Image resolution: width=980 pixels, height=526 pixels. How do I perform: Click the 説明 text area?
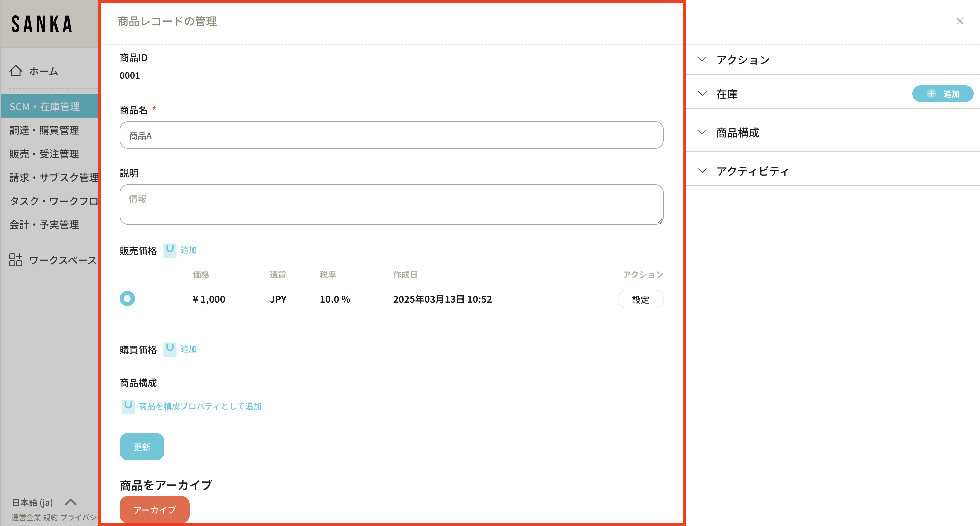click(391, 205)
